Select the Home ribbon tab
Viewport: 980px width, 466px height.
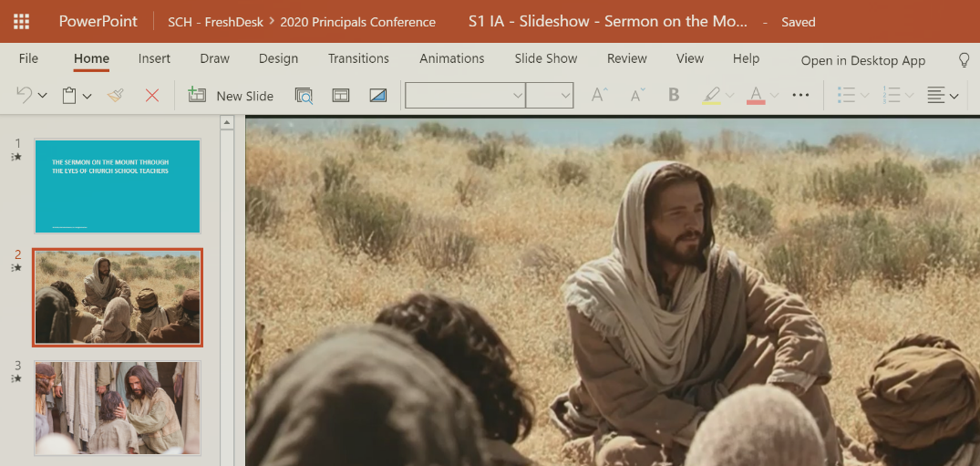(x=91, y=58)
